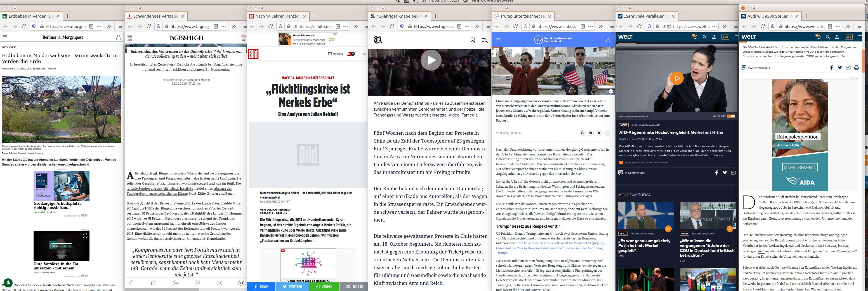Image resolution: width=868 pixels, height=291 pixels.
Task: Toggle reader view in Tages-Anzeiger window
Action: pyautogui.click(x=459, y=26)
